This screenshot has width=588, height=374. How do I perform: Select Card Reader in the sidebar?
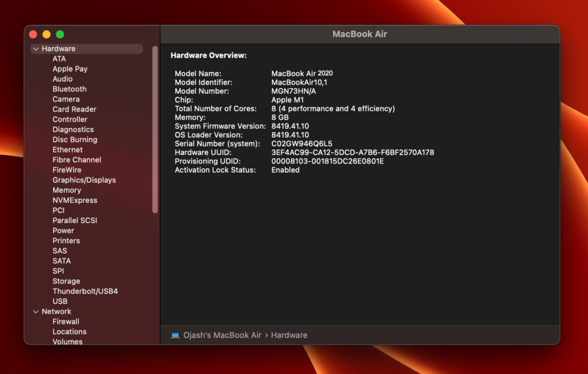[74, 110]
